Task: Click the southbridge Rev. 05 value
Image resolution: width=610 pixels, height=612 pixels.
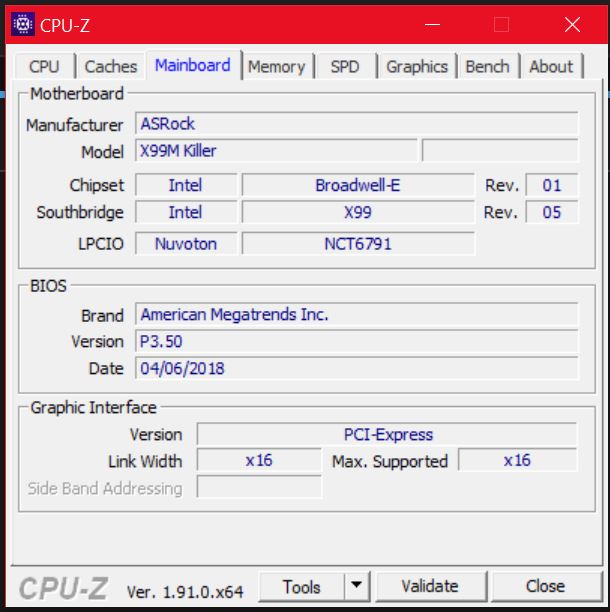Action: point(552,212)
